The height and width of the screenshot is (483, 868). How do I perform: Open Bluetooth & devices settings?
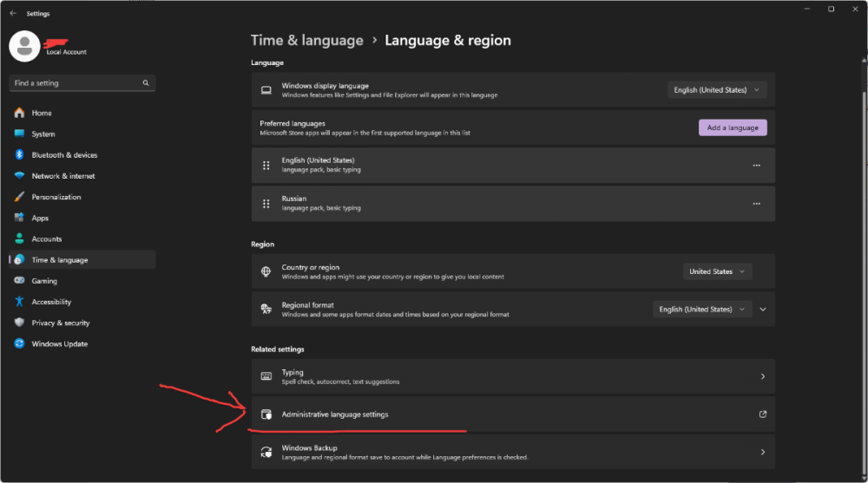[x=64, y=155]
